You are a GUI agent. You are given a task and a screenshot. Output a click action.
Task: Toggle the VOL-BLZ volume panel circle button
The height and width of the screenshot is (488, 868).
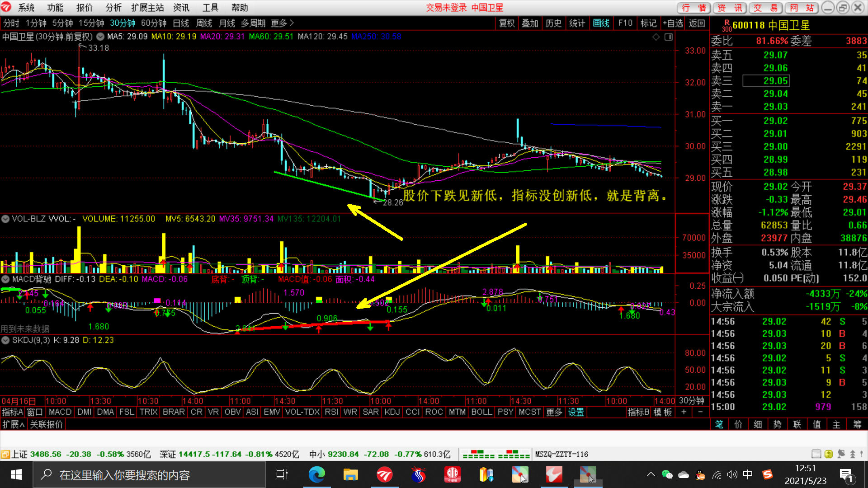click(5, 219)
